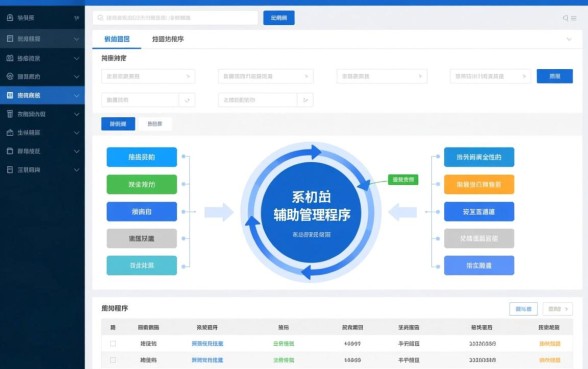Select the blue filled segment above the diagram
The image size is (588, 369).
point(118,124)
